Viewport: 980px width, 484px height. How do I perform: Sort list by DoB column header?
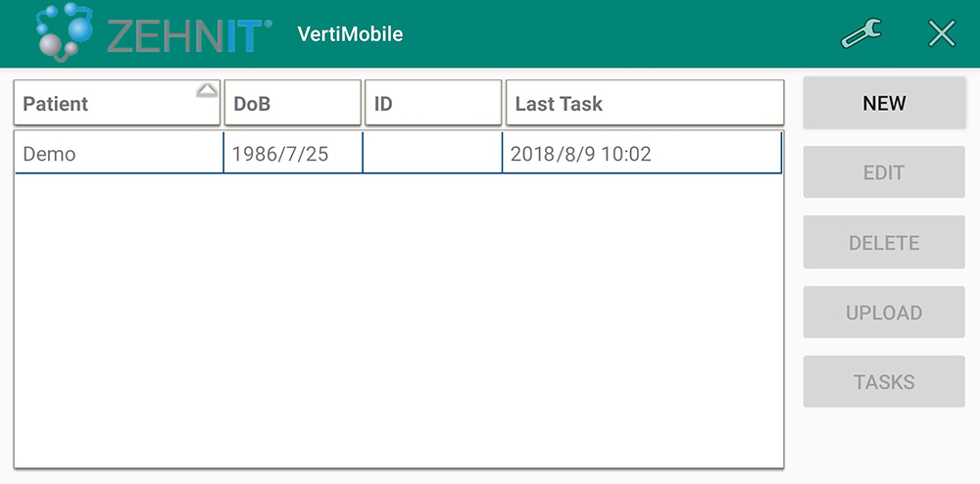coord(292,104)
